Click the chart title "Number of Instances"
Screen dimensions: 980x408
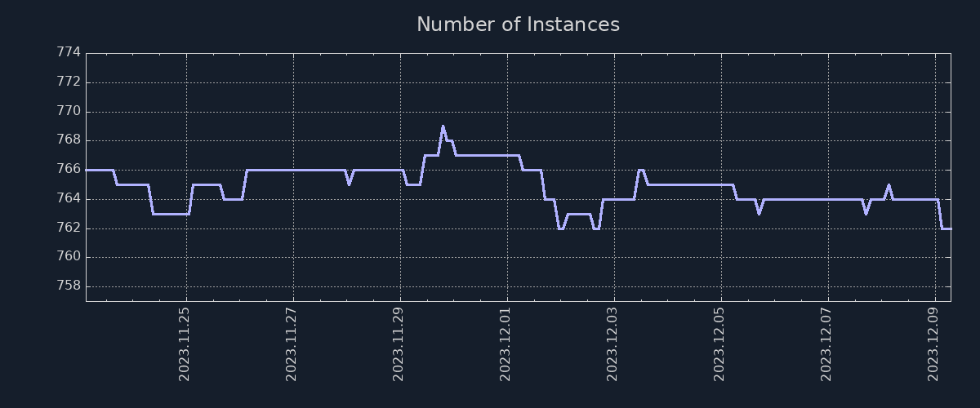518,24
